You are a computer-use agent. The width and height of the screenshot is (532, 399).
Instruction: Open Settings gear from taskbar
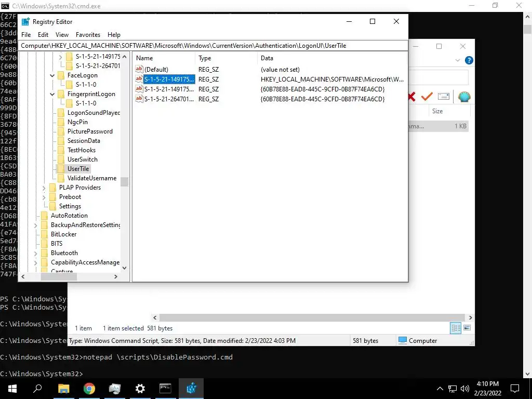140,389
